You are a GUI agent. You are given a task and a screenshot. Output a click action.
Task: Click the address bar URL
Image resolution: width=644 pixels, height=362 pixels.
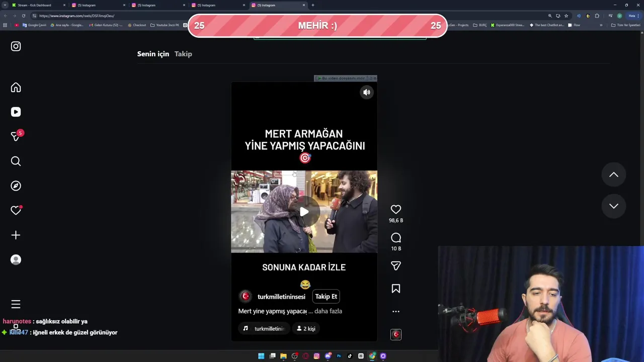pos(76,16)
